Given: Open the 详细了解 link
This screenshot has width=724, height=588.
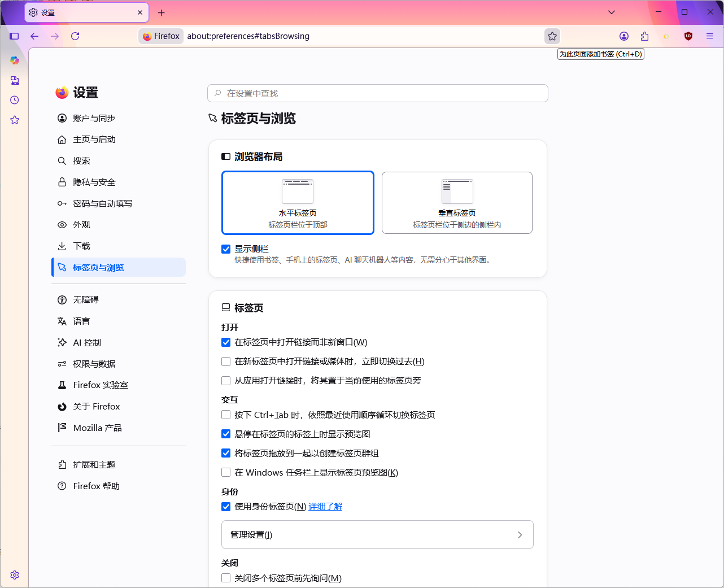Looking at the screenshot, I should point(325,507).
